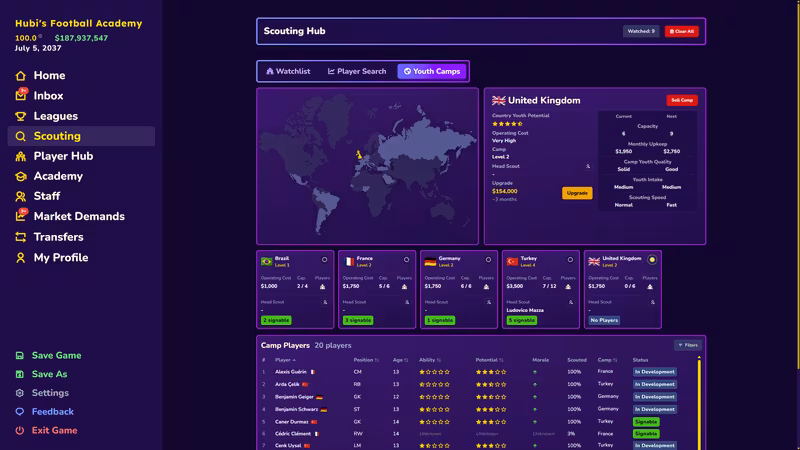Switch to the Player Search tab
This screenshot has height=450, width=800.
357,71
